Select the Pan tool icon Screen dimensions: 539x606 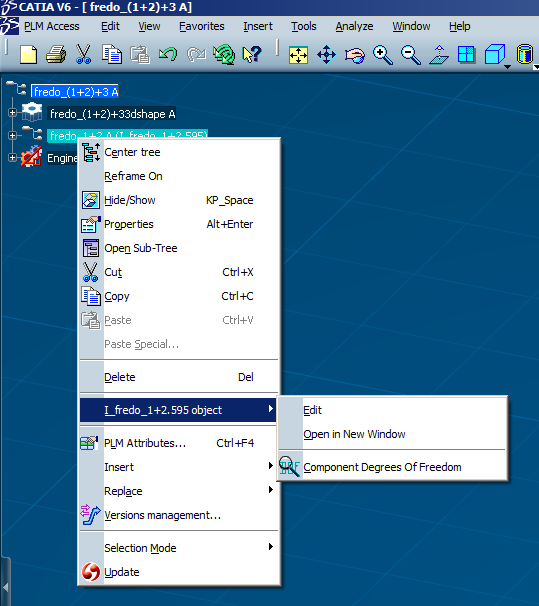(326, 55)
